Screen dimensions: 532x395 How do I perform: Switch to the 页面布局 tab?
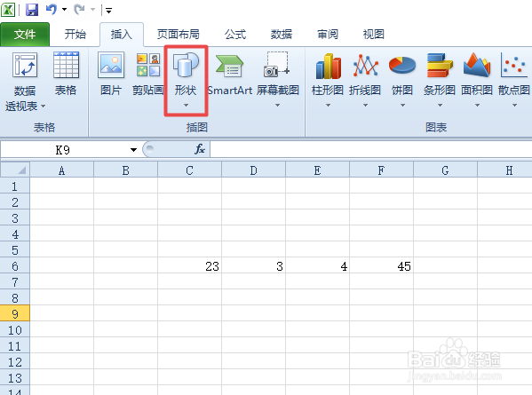[179, 35]
